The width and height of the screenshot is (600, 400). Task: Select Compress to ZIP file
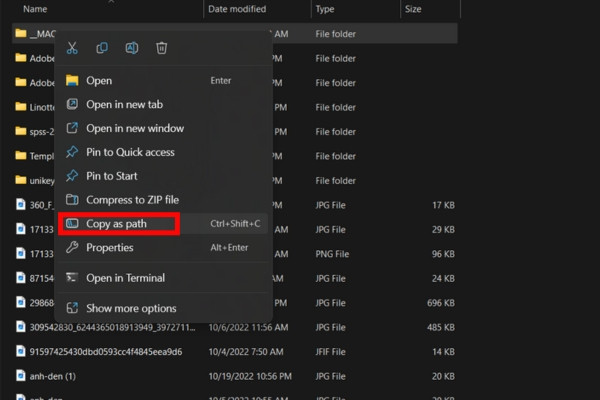click(163, 200)
